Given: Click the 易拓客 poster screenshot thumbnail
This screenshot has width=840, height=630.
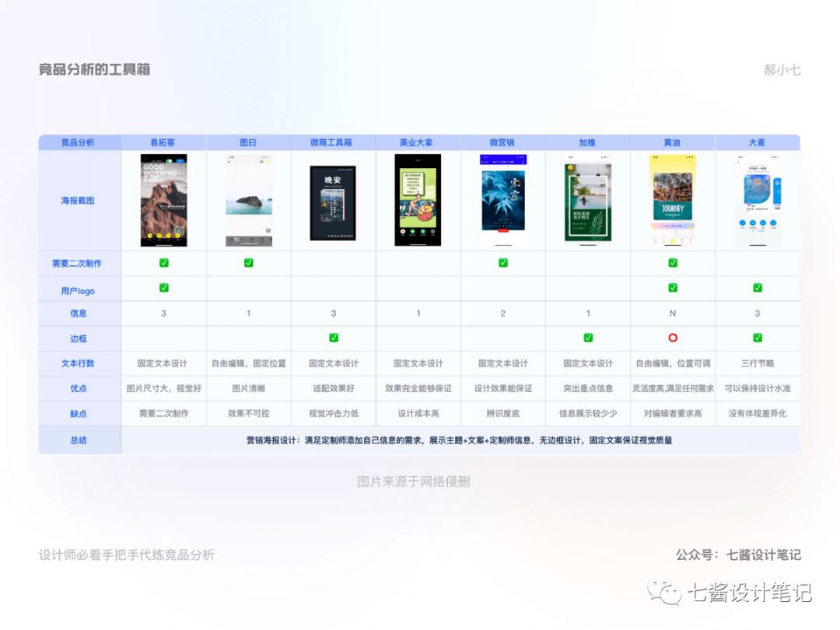Looking at the screenshot, I should (164, 201).
